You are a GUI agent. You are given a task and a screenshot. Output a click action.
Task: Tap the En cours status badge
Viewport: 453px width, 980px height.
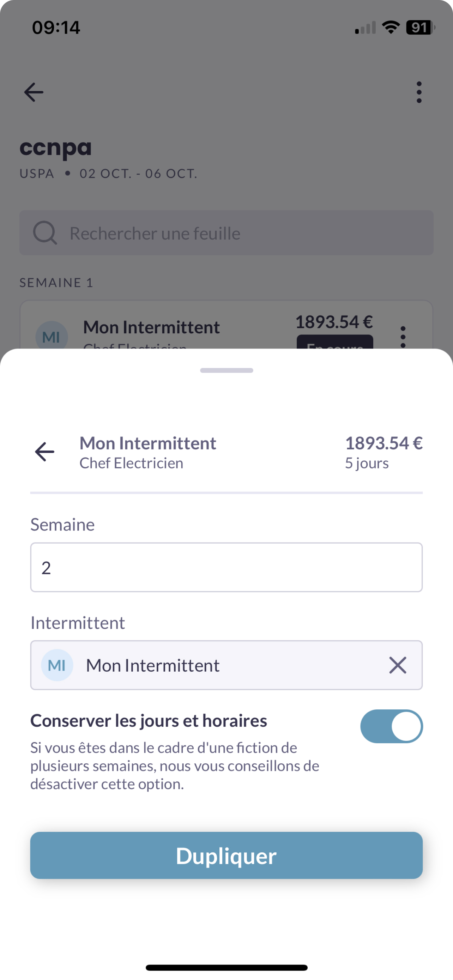coord(335,343)
